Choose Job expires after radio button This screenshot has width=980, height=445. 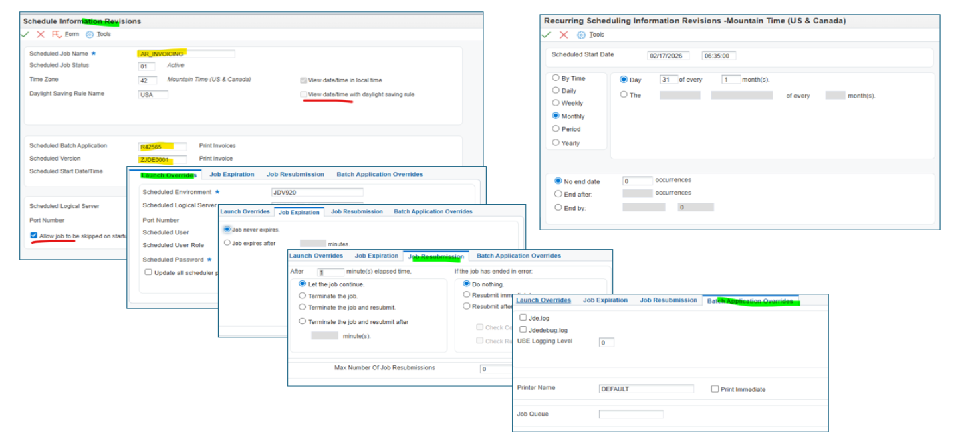click(x=227, y=243)
